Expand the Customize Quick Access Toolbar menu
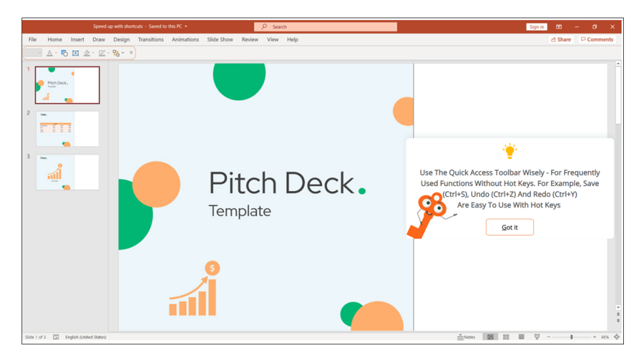Screen dimensions: 644x362 (131, 53)
